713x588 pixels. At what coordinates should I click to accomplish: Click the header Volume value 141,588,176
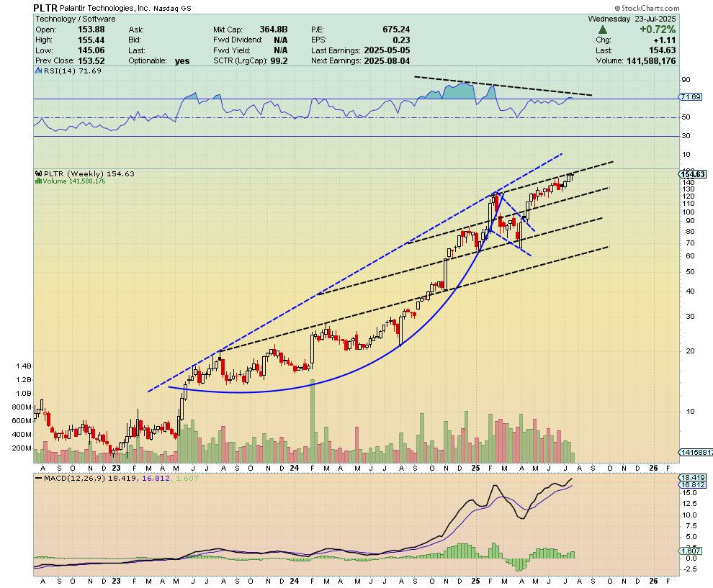651,61
